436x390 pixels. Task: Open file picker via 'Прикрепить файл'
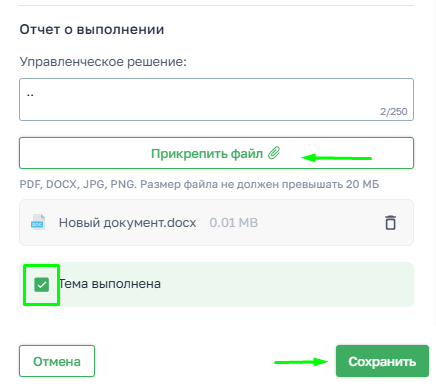tap(216, 153)
